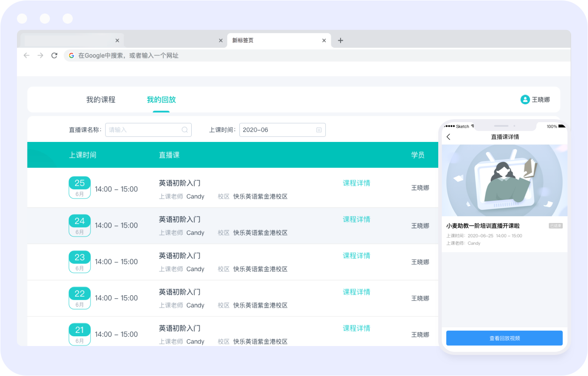Click teacher Candy in the June 22 row
This screenshot has width=588, height=376.
click(x=195, y=305)
